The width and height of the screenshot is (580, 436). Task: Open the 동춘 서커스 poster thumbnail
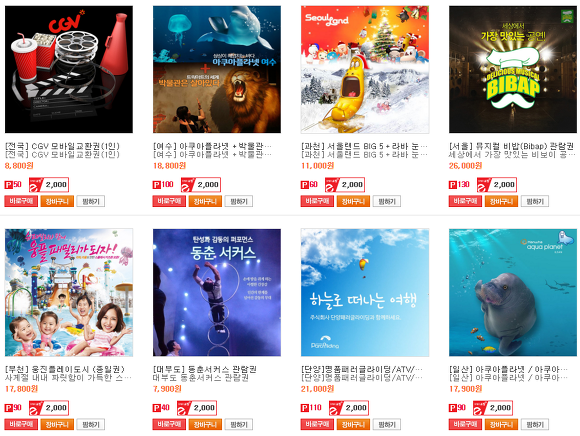217,293
